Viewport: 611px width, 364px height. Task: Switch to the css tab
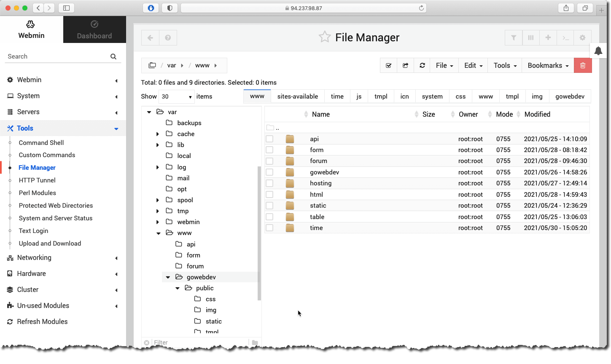[x=460, y=96]
